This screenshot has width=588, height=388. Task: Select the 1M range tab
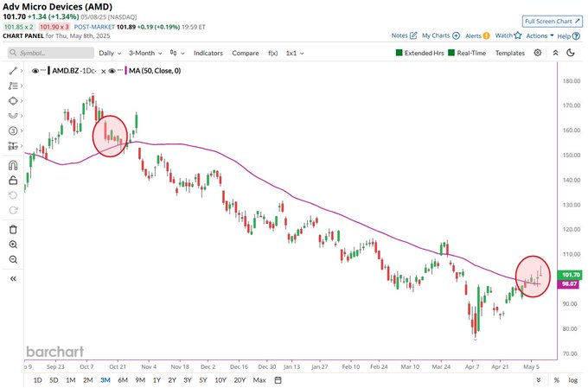(x=71, y=380)
